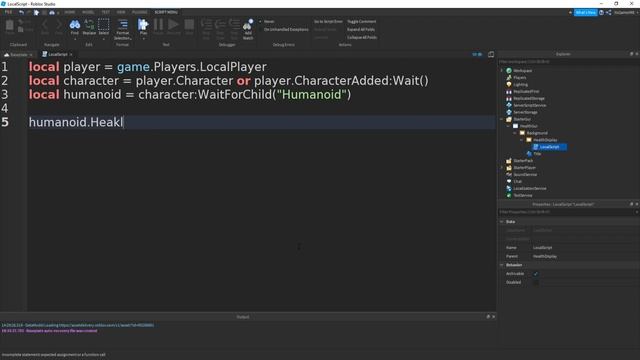This screenshot has height=360, width=640.
Task: Click the Filter Properties search field
Action: (567, 212)
